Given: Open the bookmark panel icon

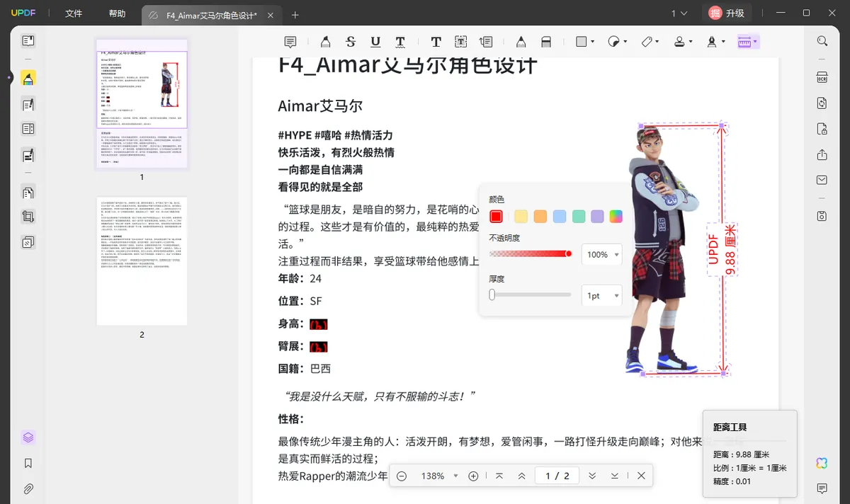Looking at the screenshot, I should [x=28, y=463].
